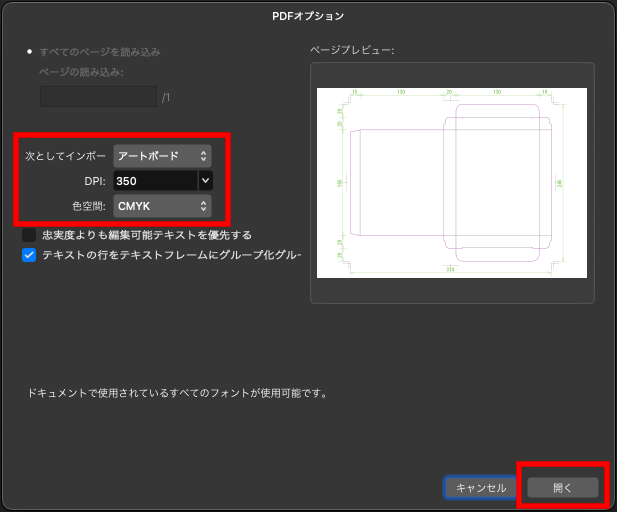Open the 色空間 CMYK dropdown
This screenshot has height=512, width=617.
[163, 206]
